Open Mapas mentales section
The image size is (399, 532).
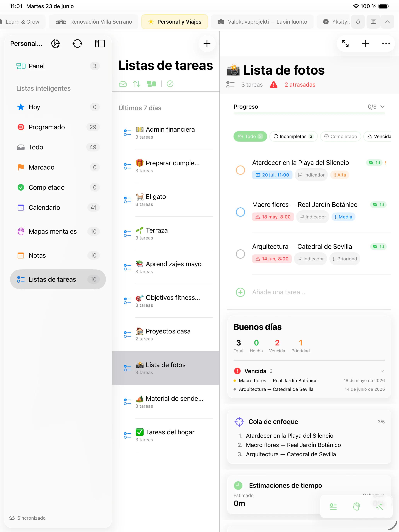coord(58,232)
